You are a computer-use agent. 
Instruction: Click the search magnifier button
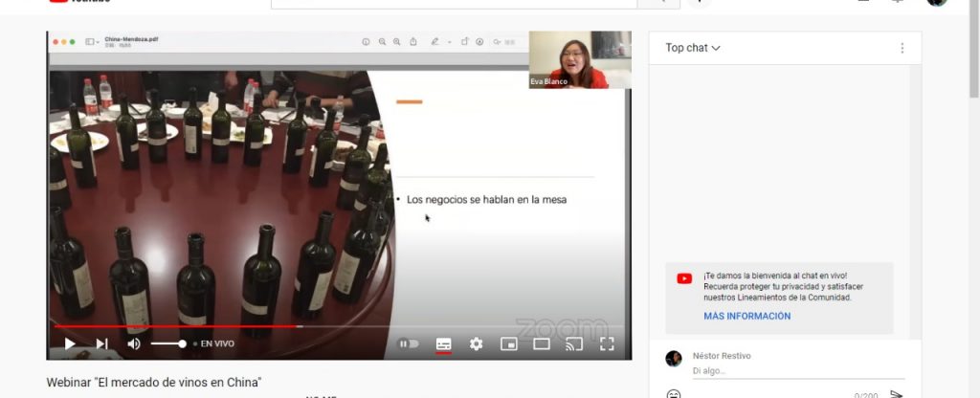point(658,3)
